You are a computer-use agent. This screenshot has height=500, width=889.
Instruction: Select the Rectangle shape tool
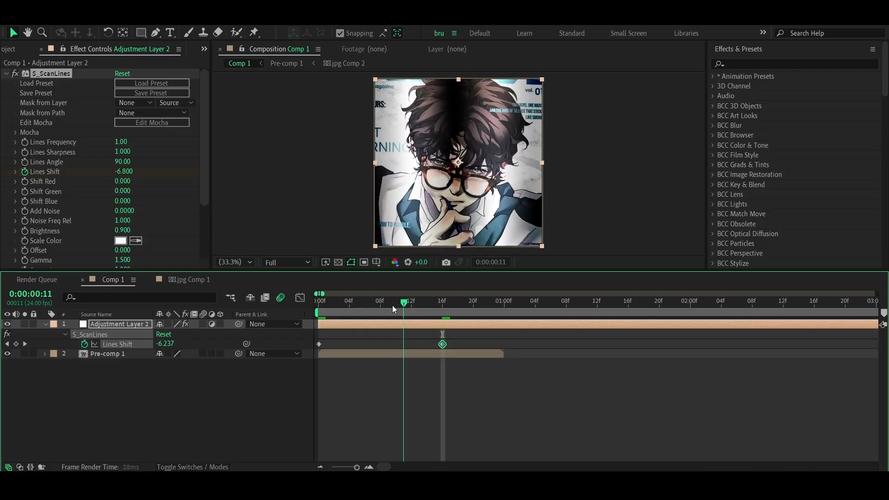point(141,33)
